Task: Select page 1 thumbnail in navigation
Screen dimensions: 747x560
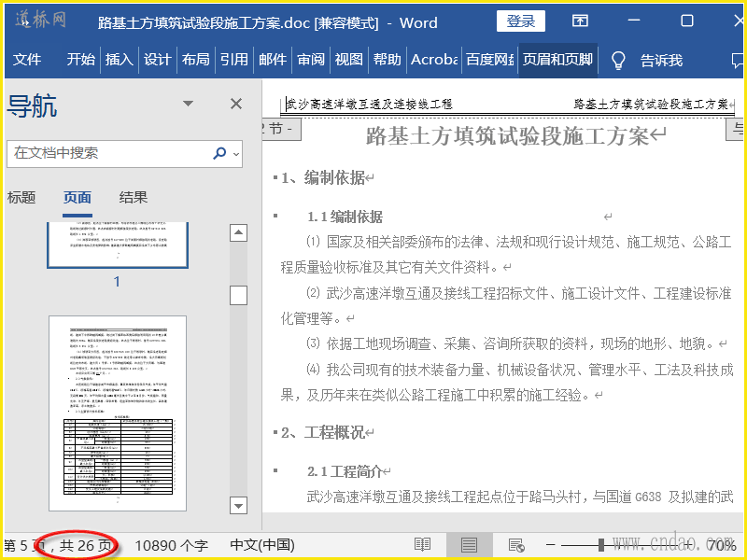Action: (118, 245)
